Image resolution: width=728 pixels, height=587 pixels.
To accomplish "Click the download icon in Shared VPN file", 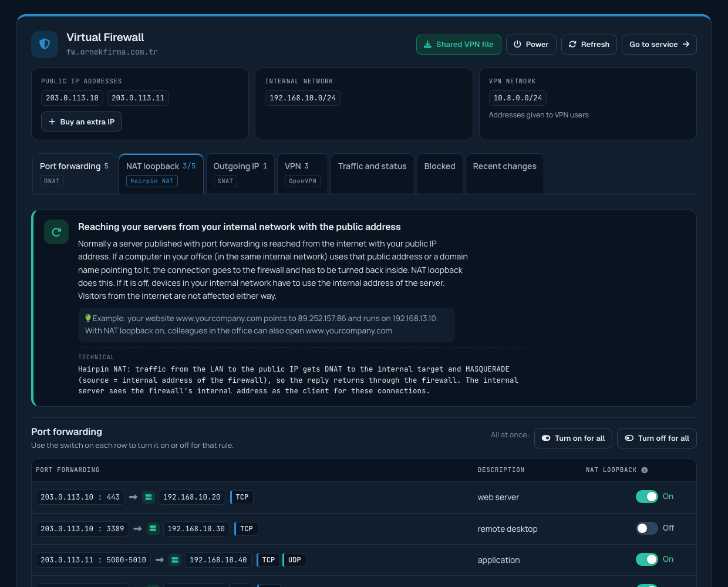I will [x=428, y=45].
